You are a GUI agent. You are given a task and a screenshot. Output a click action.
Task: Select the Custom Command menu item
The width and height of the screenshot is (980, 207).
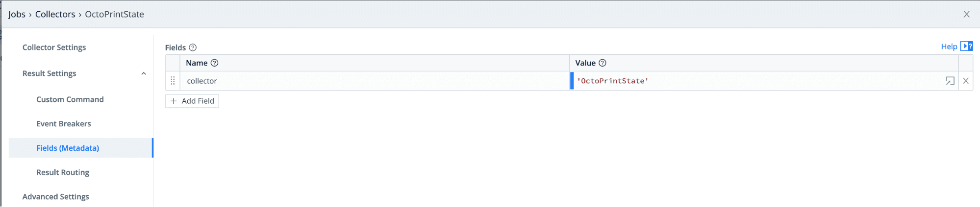point(70,99)
